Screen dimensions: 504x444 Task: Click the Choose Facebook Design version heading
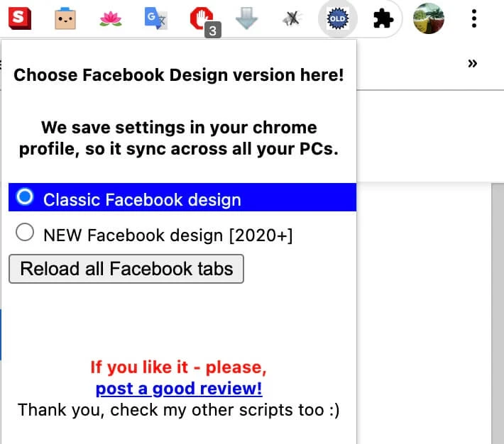point(179,74)
